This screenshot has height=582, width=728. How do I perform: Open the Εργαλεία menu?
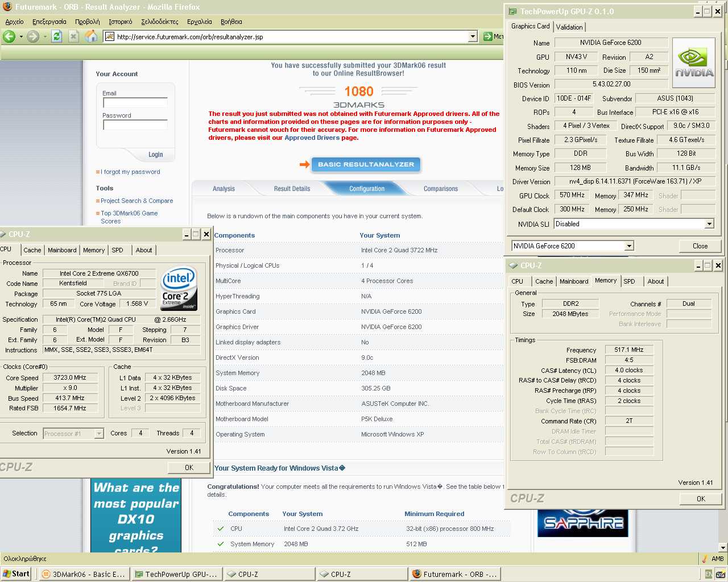(x=199, y=22)
